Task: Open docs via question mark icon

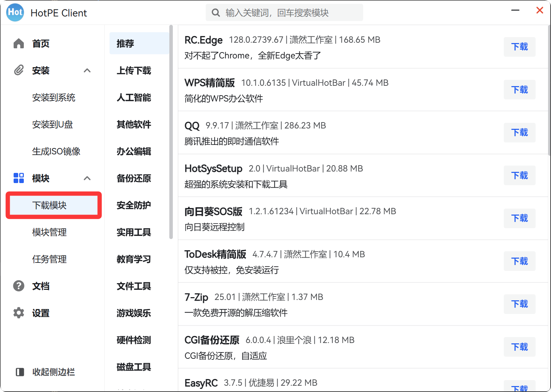Action: point(19,286)
